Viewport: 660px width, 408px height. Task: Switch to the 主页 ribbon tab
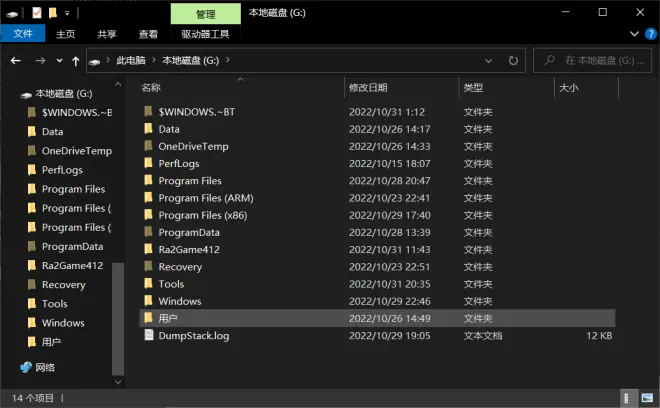[66, 34]
